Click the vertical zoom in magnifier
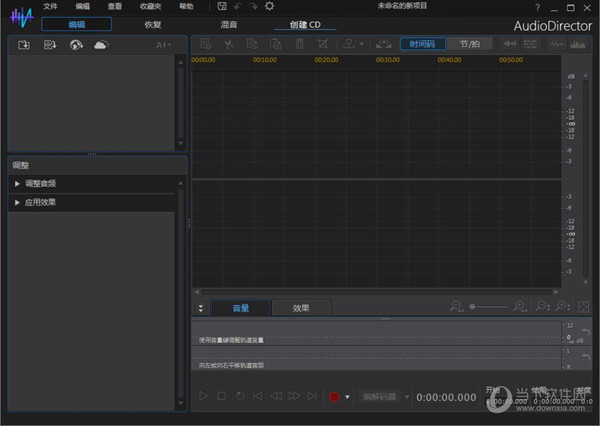 pos(563,307)
